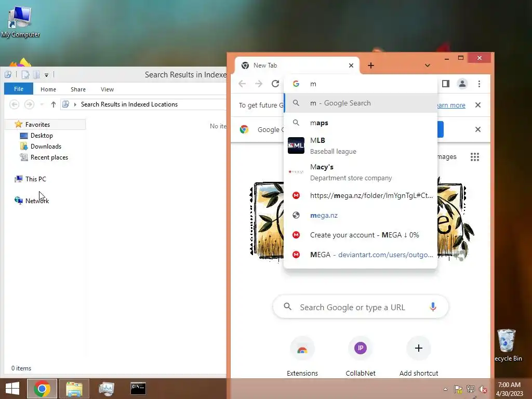Open File Explorer from the taskbar
The height and width of the screenshot is (399, 532).
(74, 389)
